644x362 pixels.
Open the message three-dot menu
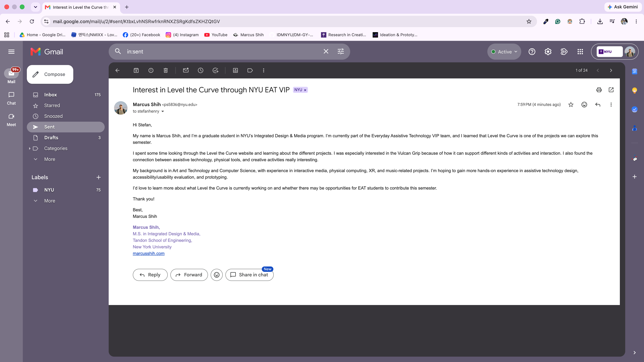[x=611, y=105]
